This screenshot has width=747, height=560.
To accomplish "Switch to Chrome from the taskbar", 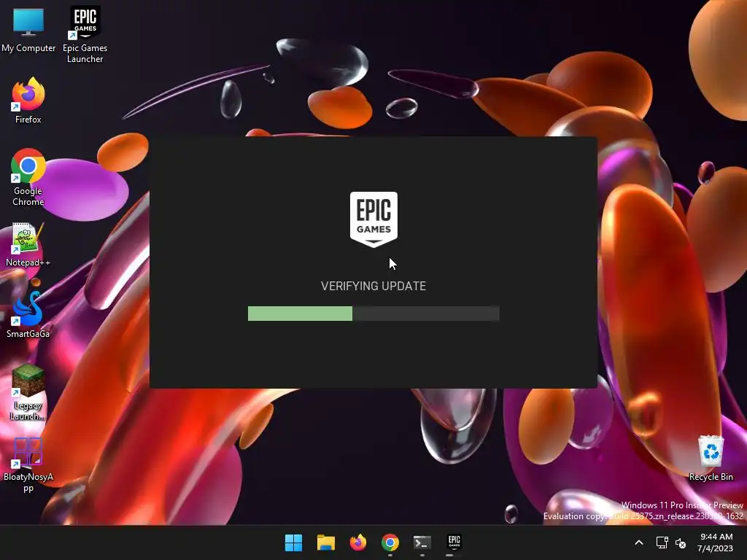I will tap(390, 542).
